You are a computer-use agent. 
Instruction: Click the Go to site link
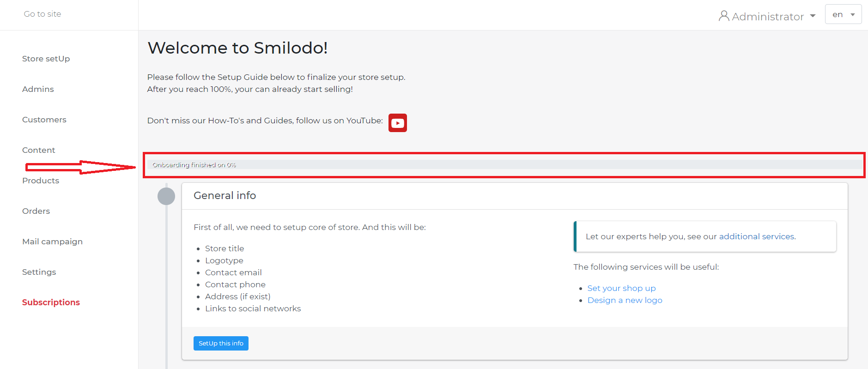coord(42,14)
